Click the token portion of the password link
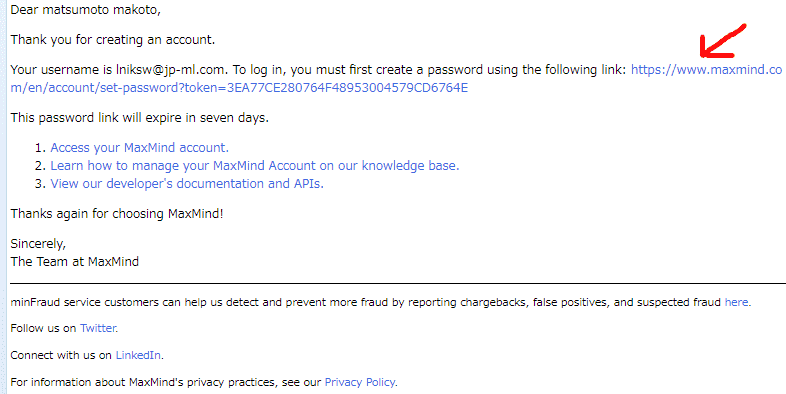 pos(326,88)
